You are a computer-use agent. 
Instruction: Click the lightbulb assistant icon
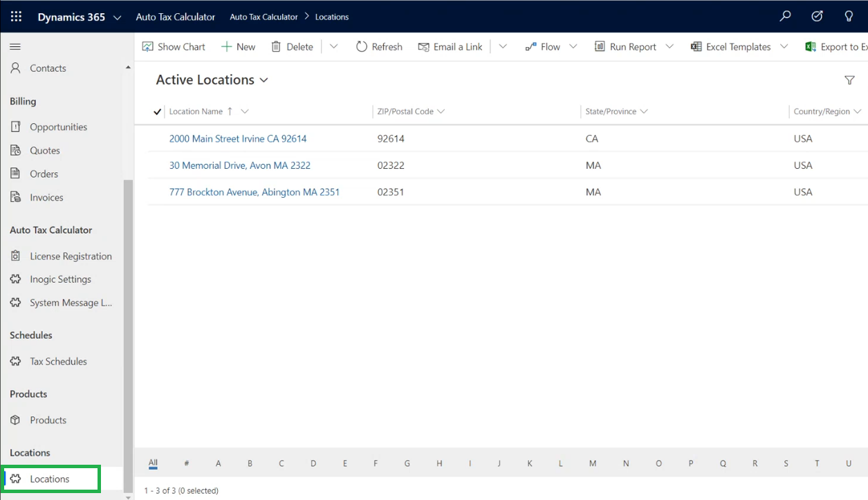pos(849,16)
